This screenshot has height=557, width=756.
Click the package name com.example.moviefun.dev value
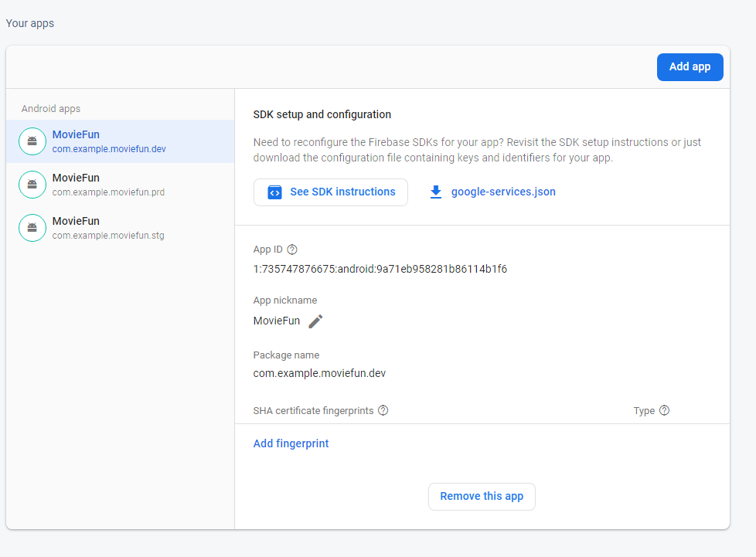coord(319,373)
